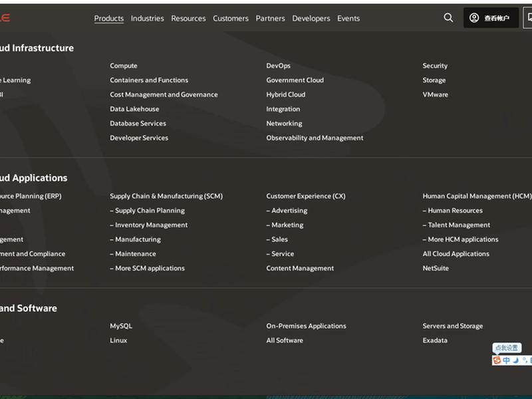The image size is (532, 399).
Task: Open the Customers menu
Action: (x=231, y=19)
